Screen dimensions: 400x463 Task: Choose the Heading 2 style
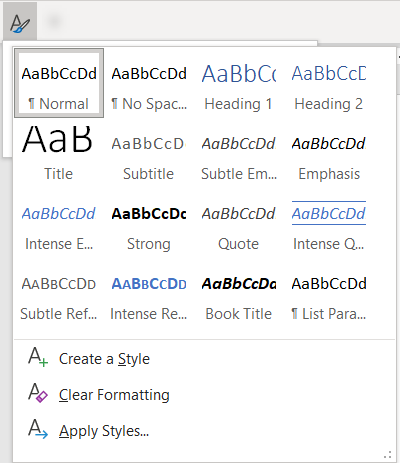click(329, 83)
